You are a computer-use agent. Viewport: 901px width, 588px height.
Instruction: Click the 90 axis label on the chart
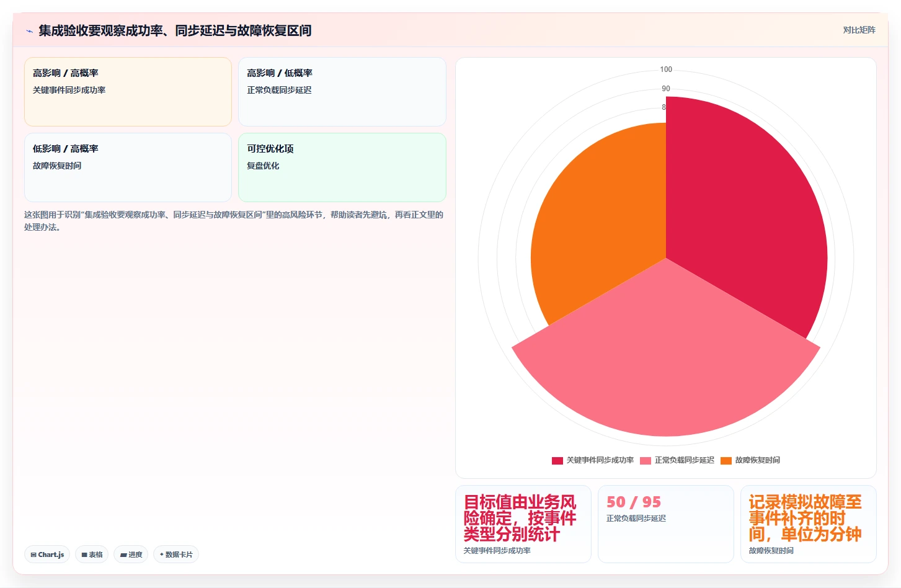[x=666, y=89]
